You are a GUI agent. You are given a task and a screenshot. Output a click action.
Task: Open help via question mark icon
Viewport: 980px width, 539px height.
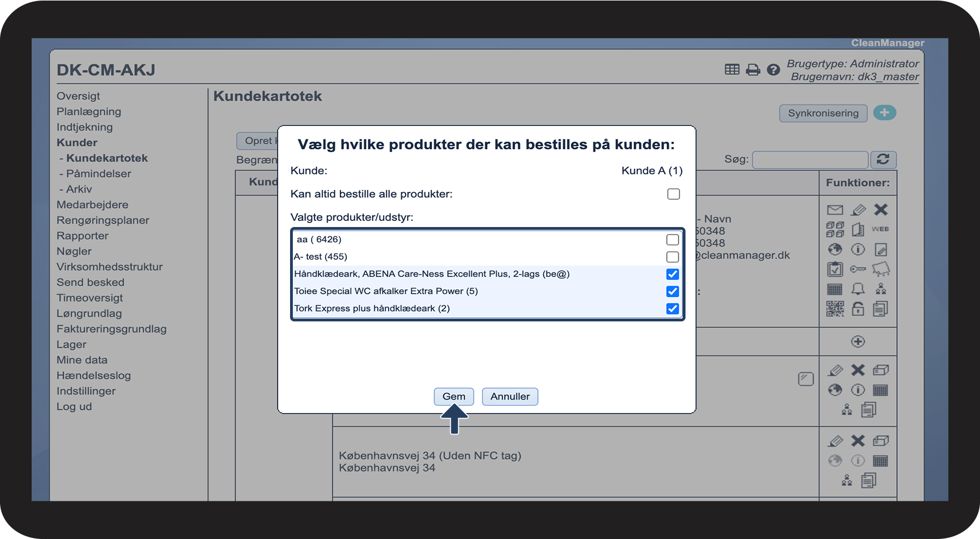point(773,69)
